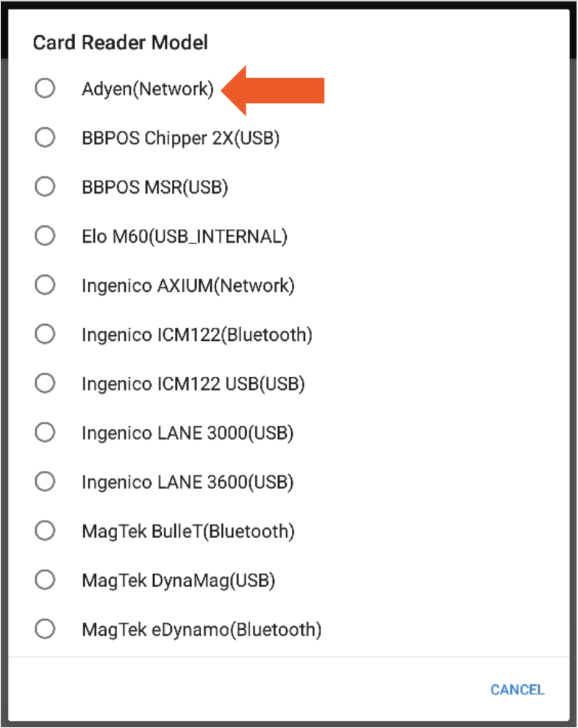Choose MagTek BulleT(Bluetooth) radio circle
The height and width of the screenshot is (728, 578).
coord(45,531)
